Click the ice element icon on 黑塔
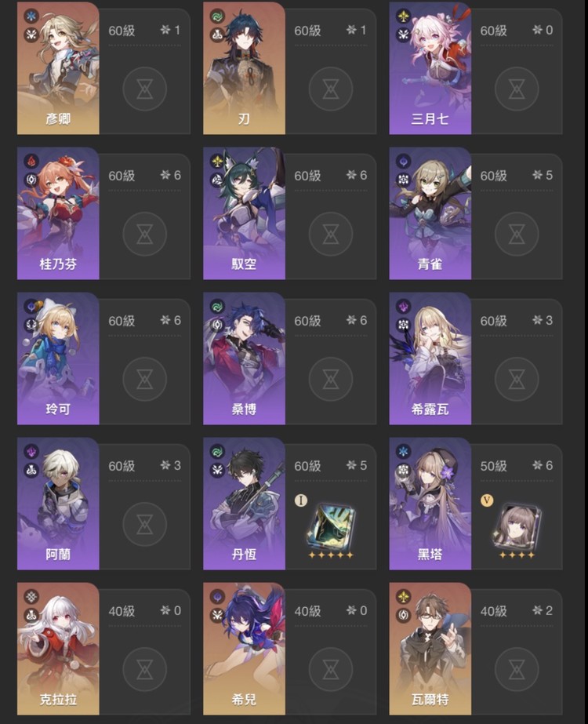The height and width of the screenshot is (724, 588). [x=404, y=451]
